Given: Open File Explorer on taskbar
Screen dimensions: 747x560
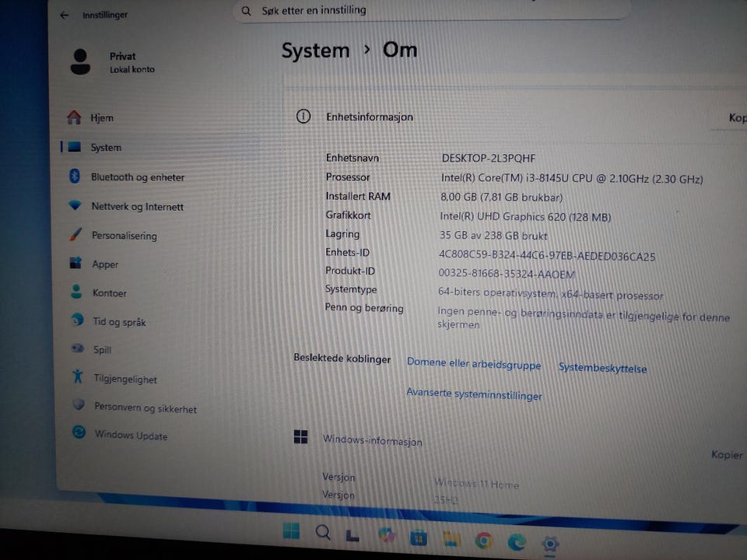Looking at the screenshot, I should point(451,539).
